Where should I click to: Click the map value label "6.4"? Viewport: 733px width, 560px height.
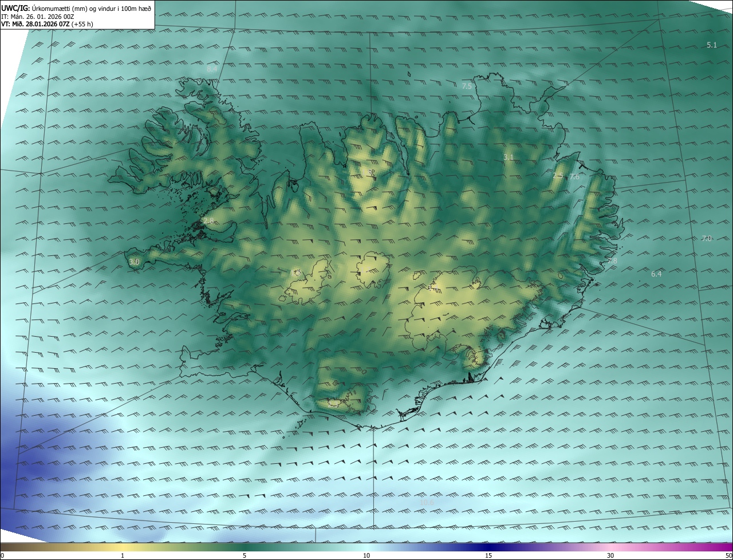pos(656,274)
